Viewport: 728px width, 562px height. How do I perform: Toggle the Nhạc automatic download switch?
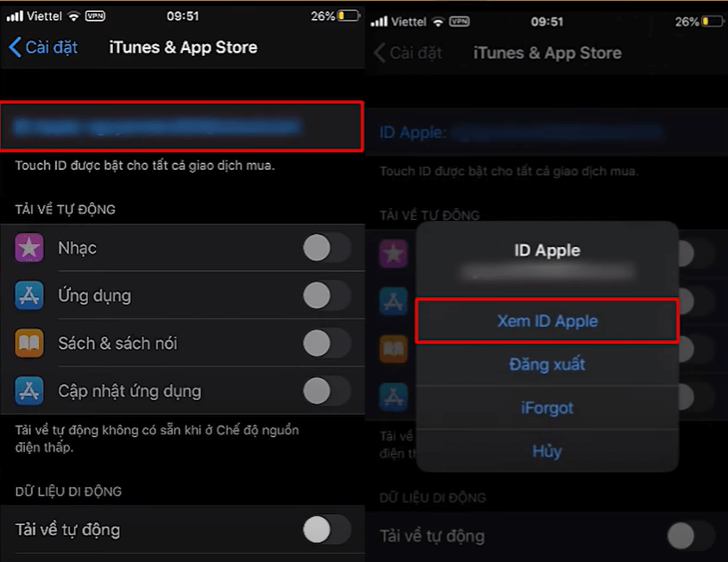coord(326,248)
